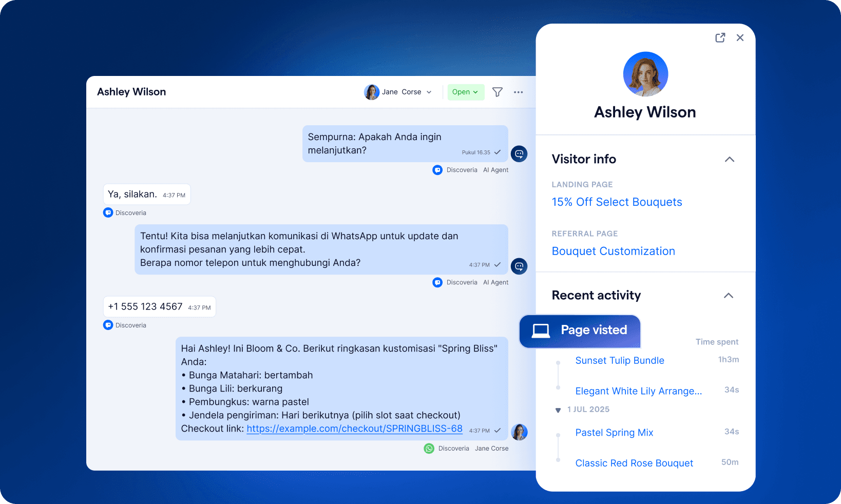Click the AI Agent avatar beside the Sempurna message
The width and height of the screenshot is (841, 504).
[519, 153]
